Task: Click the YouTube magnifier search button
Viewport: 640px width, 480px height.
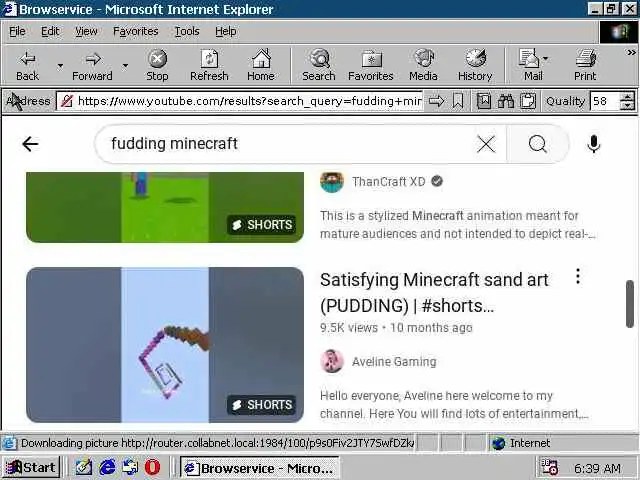Action: [x=538, y=144]
